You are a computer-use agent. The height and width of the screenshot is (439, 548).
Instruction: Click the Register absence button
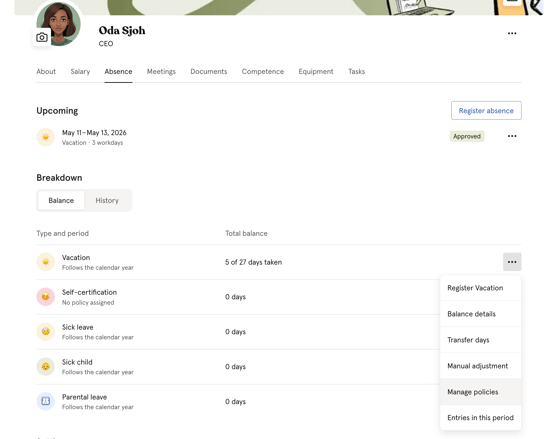click(x=486, y=110)
